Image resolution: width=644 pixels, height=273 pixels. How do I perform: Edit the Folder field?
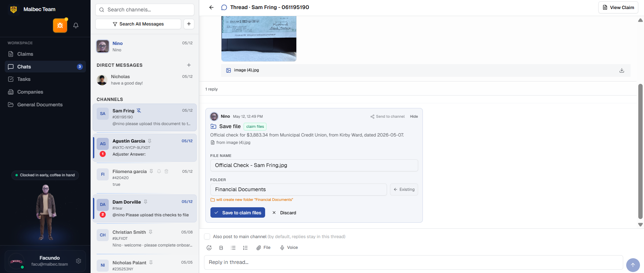299,189
